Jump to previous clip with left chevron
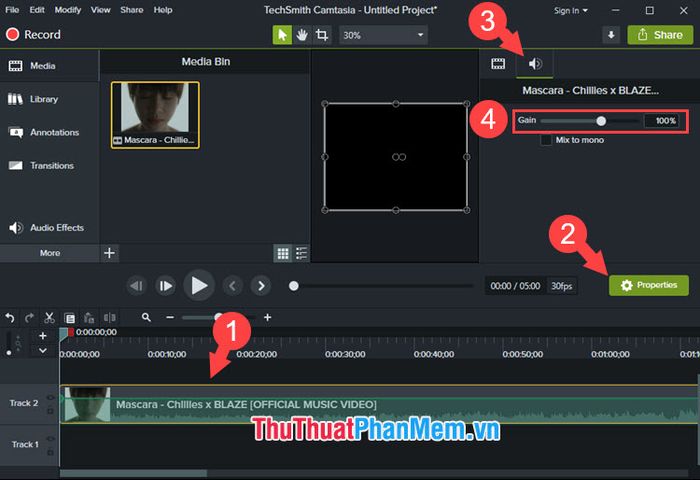This screenshot has height=480, width=700. [232, 286]
